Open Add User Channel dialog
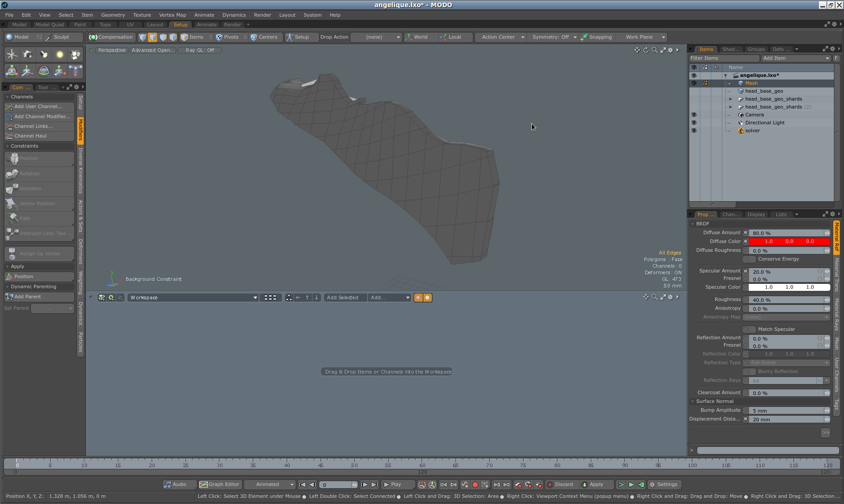The image size is (844, 504). click(x=39, y=106)
